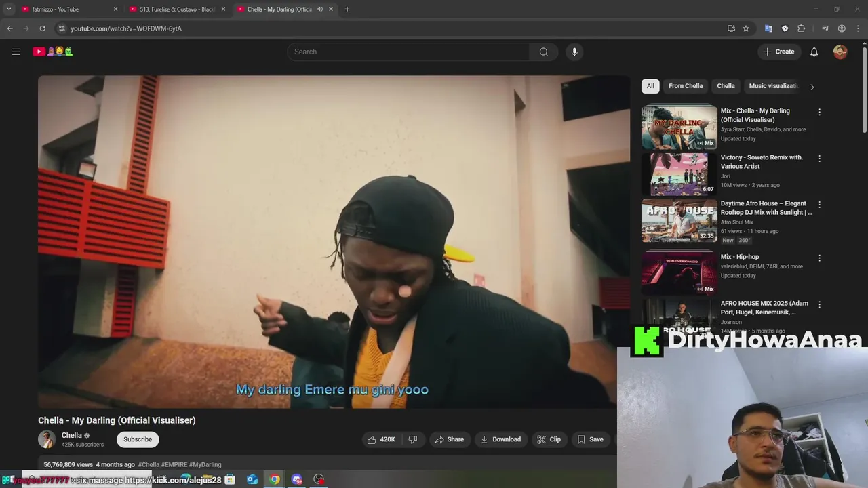The width and height of the screenshot is (868, 488).
Task: Start voice search with the microphone
Action: tap(574, 52)
